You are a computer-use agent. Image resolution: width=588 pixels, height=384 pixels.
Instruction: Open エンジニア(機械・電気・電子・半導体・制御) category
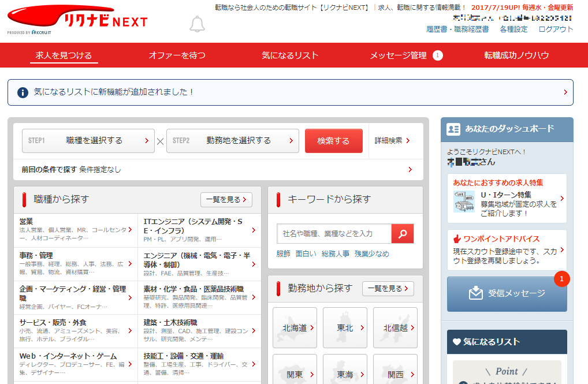pyautogui.click(x=199, y=264)
